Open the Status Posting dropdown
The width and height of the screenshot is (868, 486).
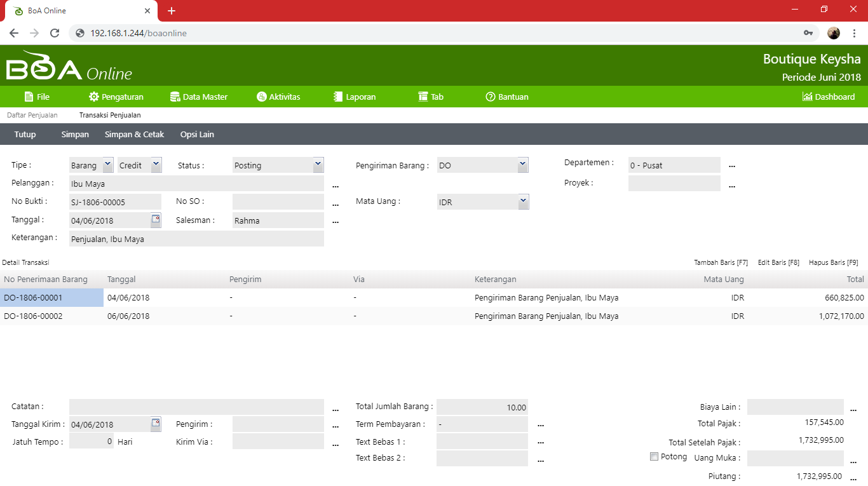[318, 165]
